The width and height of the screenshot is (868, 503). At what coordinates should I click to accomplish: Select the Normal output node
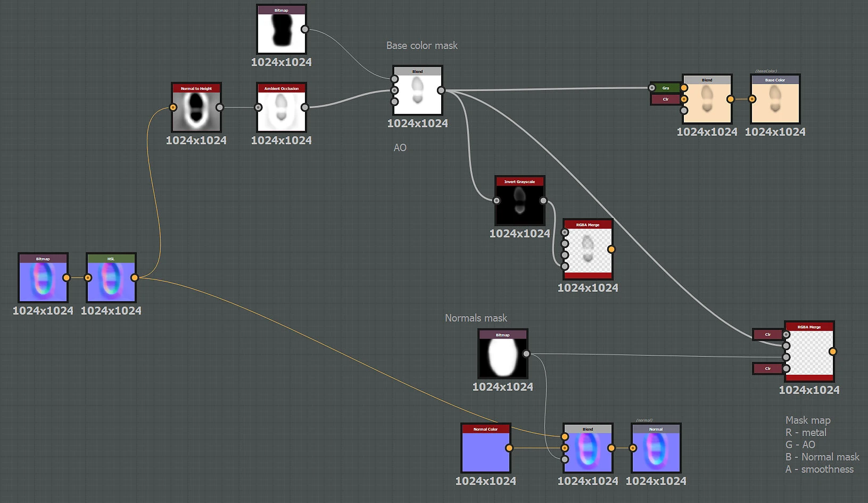(656, 448)
